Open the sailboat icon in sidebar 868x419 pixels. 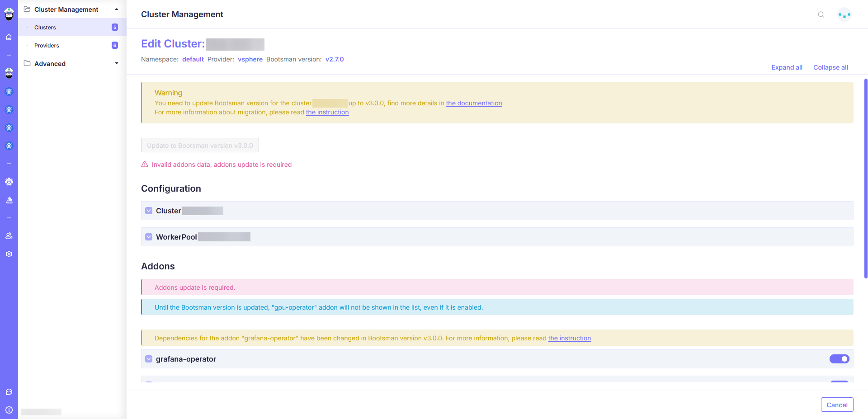[x=9, y=200]
